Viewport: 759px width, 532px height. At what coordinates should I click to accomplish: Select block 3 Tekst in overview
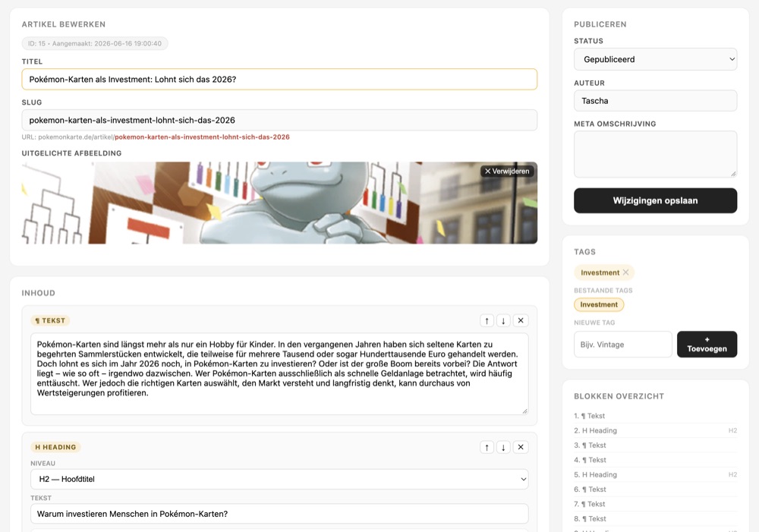coord(656,445)
